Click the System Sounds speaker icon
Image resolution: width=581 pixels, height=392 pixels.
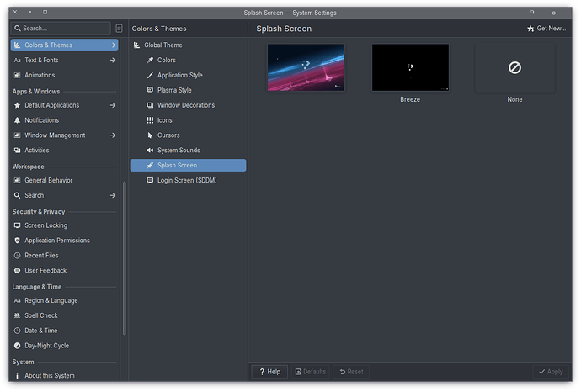click(150, 151)
